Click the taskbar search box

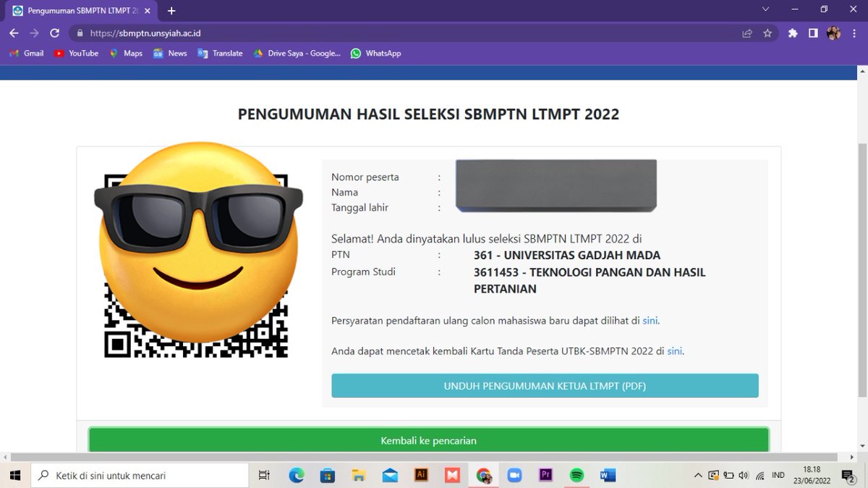coord(140,476)
